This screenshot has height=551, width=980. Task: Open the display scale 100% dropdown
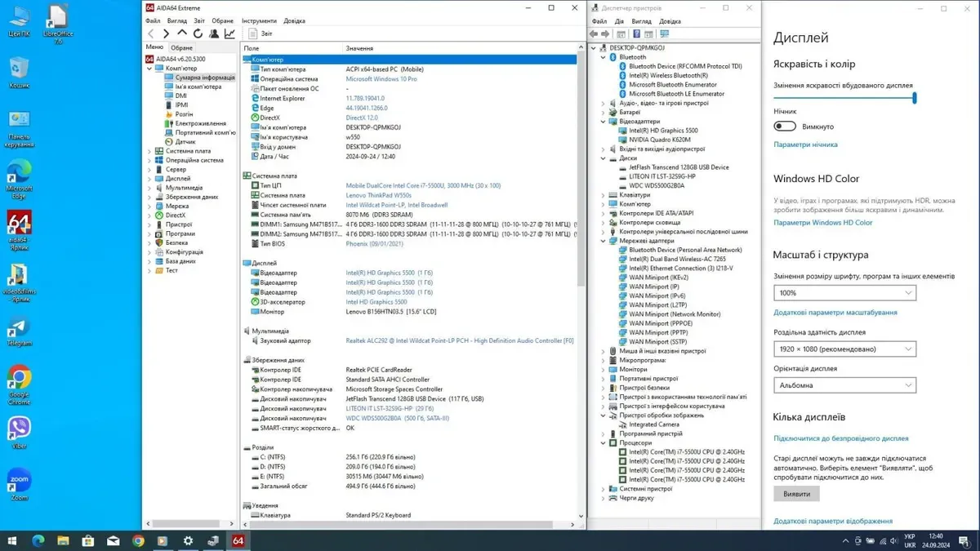tap(844, 292)
